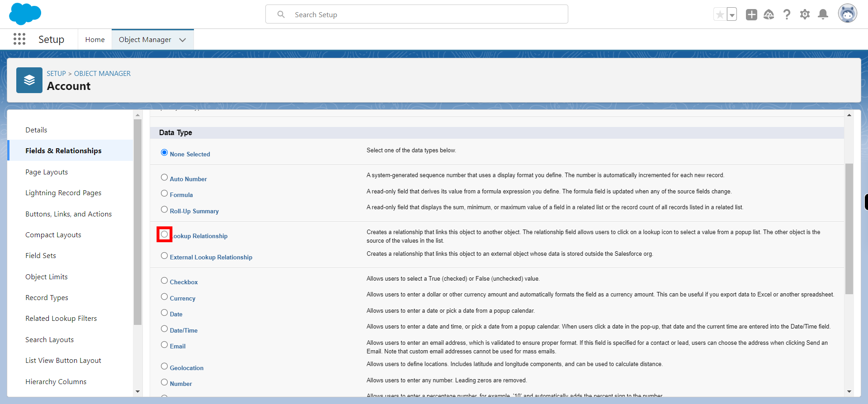
Task: Select the Object Manager tab
Action: pyautogui.click(x=145, y=40)
